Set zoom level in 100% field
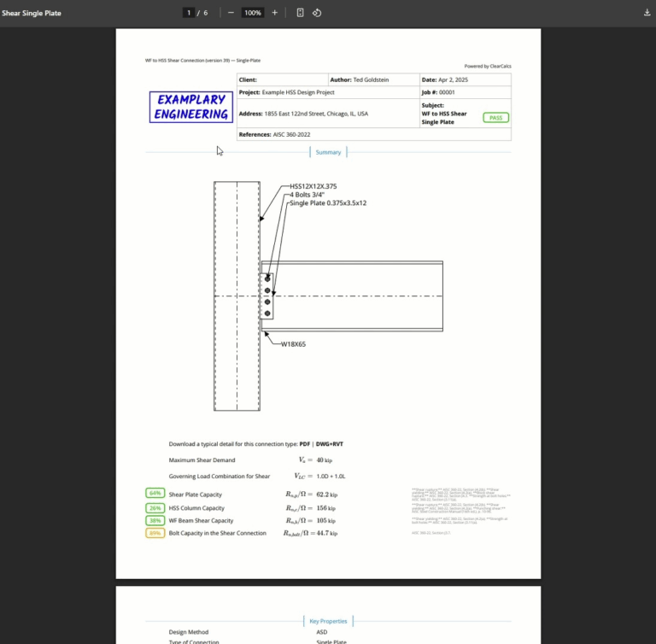656x644 pixels. click(253, 13)
